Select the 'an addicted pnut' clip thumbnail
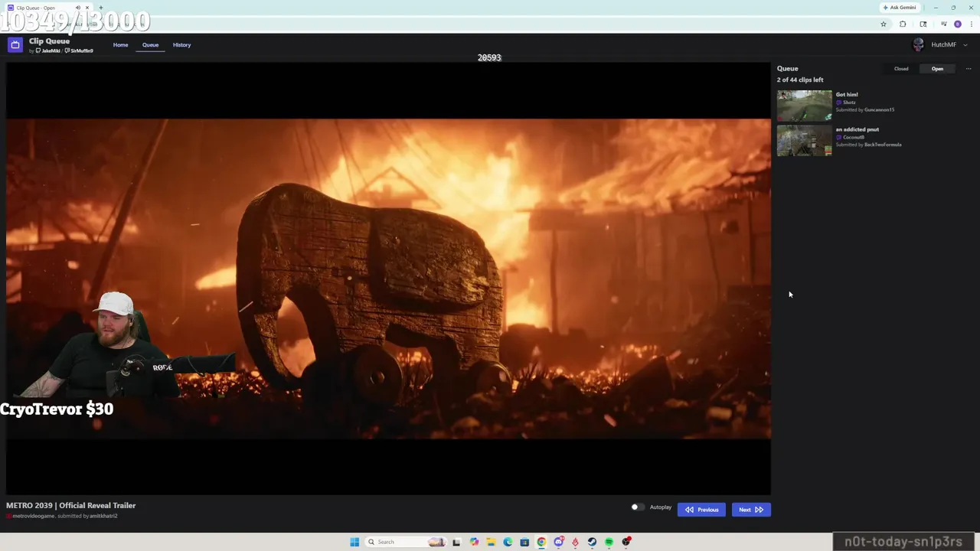Screen dimensions: 980x551 point(804,141)
